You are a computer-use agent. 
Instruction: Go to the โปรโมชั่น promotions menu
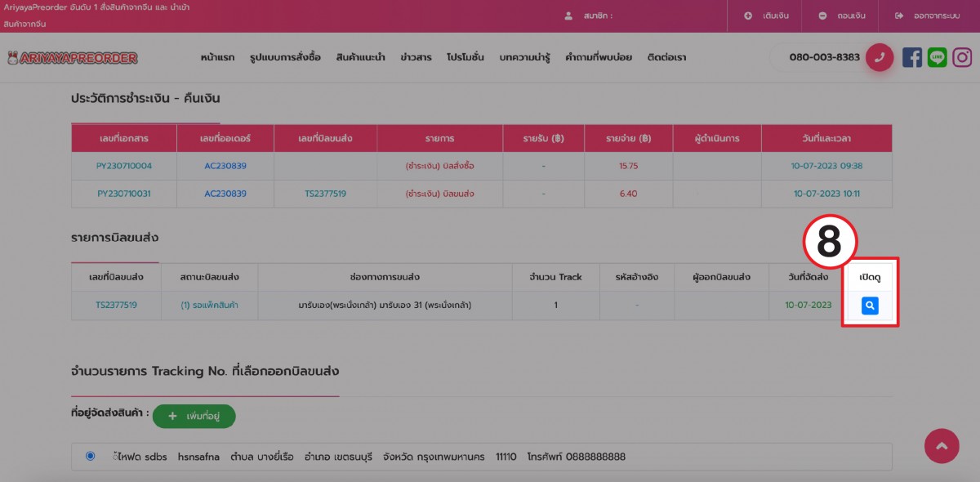(x=465, y=57)
